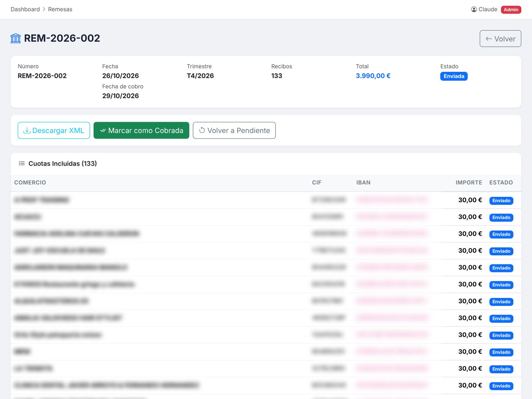Go to Dashboard via the breadcrumb

point(25,9)
